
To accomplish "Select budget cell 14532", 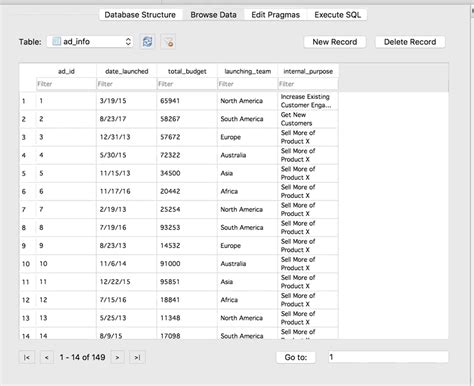I will point(187,246).
